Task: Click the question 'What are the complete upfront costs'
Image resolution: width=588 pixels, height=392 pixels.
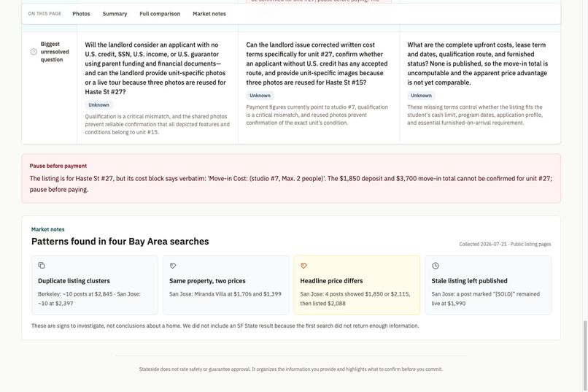Action: click(477, 64)
